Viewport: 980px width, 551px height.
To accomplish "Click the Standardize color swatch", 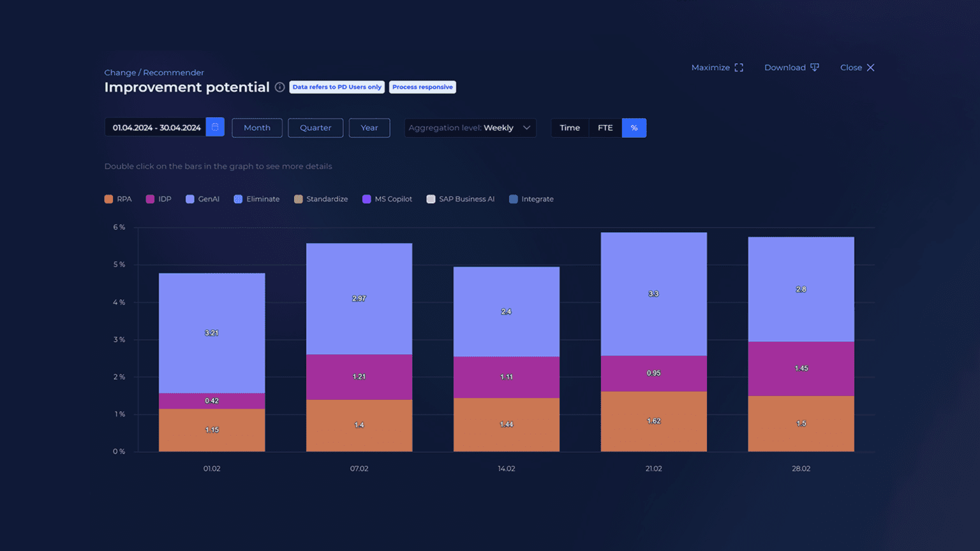I will tap(297, 199).
